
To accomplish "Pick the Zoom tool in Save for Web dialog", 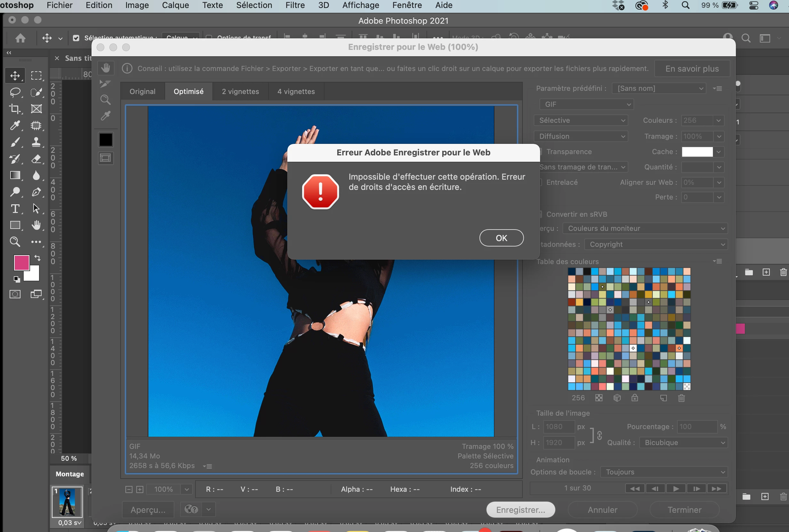I will [x=106, y=100].
